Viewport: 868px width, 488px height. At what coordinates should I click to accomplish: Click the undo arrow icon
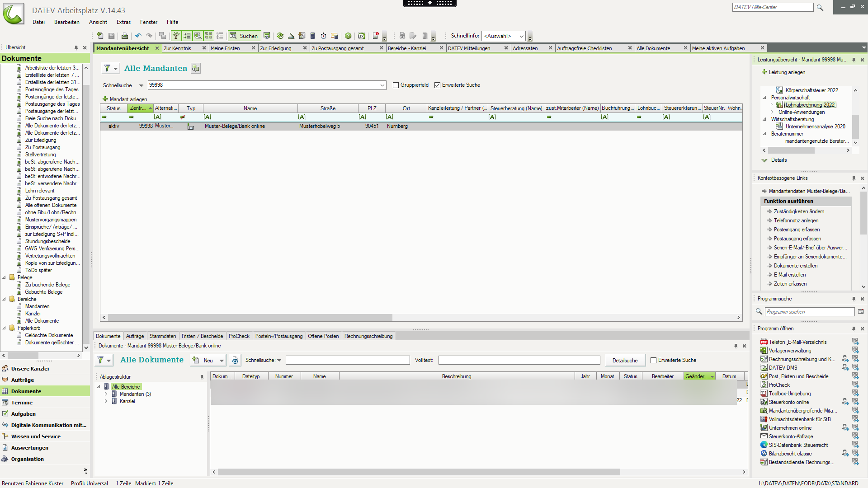[138, 36]
